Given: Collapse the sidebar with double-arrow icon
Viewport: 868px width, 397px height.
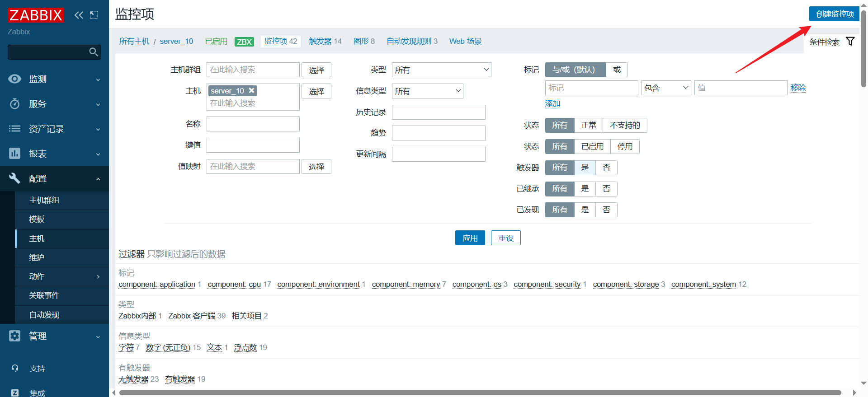Looking at the screenshot, I should [x=79, y=15].
